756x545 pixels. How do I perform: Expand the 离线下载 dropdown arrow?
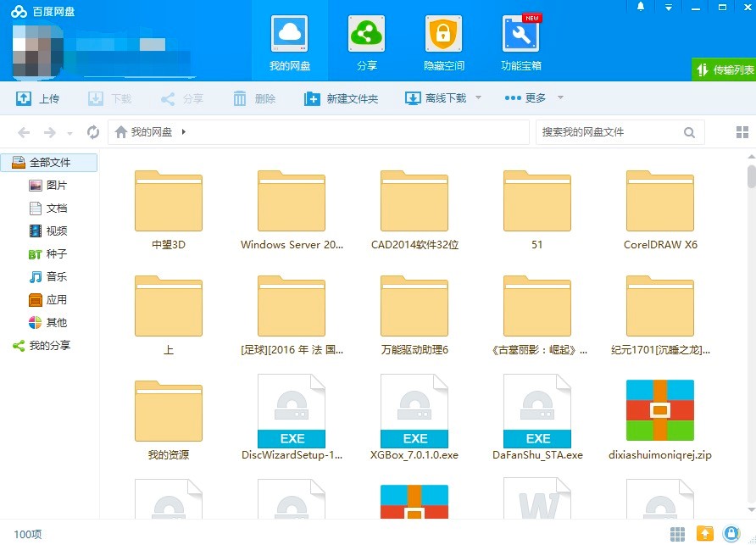click(478, 97)
